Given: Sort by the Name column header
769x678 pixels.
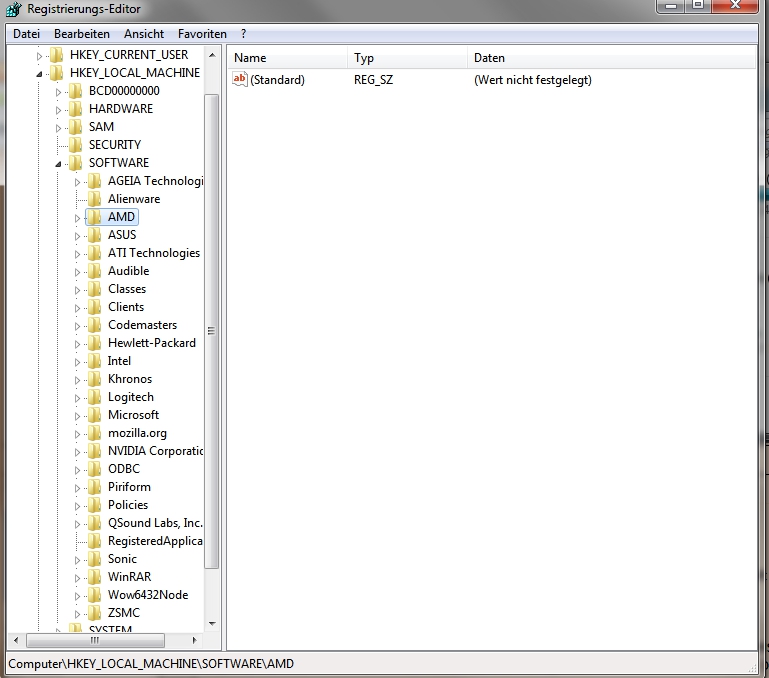Looking at the screenshot, I should [287, 57].
